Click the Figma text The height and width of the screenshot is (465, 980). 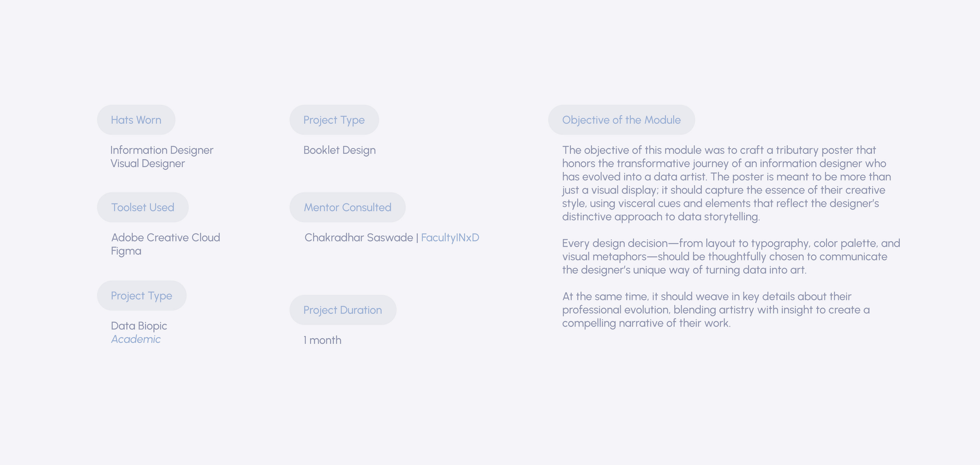(x=126, y=251)
